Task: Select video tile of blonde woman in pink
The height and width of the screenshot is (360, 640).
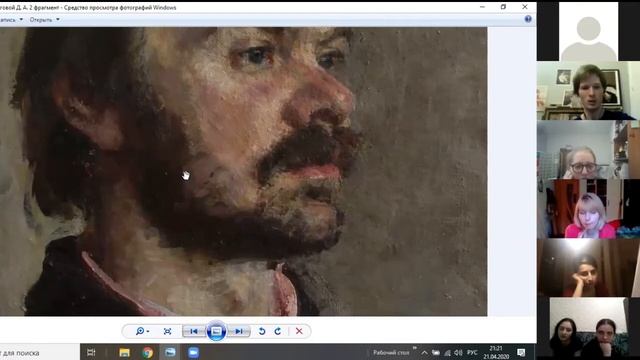Action: 588,209
